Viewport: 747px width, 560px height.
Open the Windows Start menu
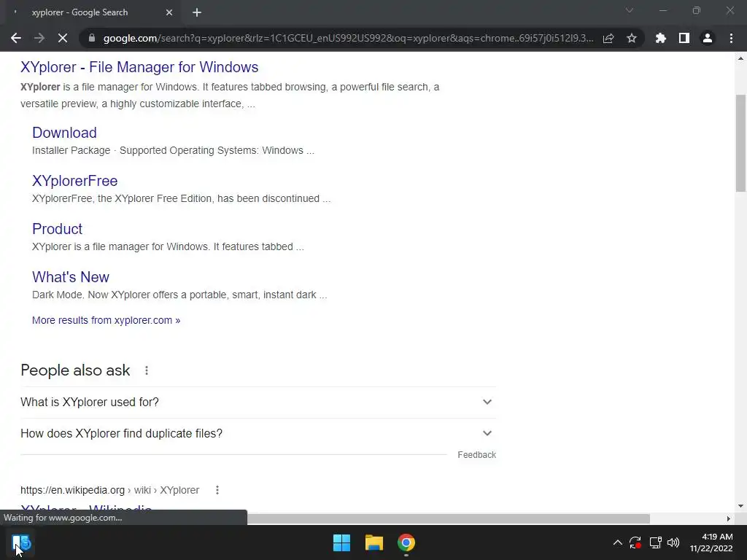click(341, 542)
